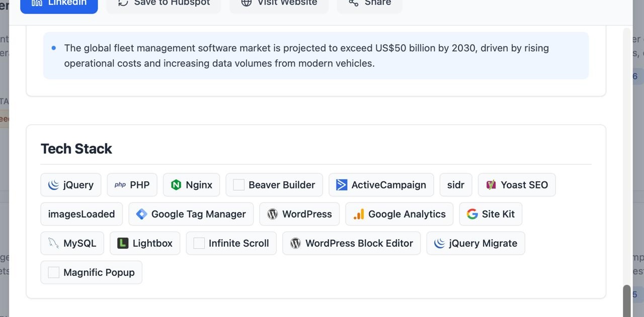Click the WordPress Block Editor icon
This screenshot has height=317, width=644.
click(x=296, y=243)
